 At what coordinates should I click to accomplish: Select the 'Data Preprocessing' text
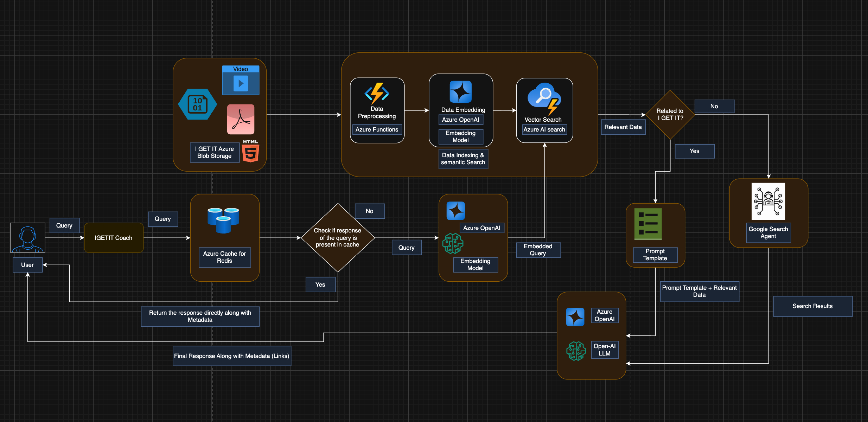pyautogui.click(x=377, y=113)
